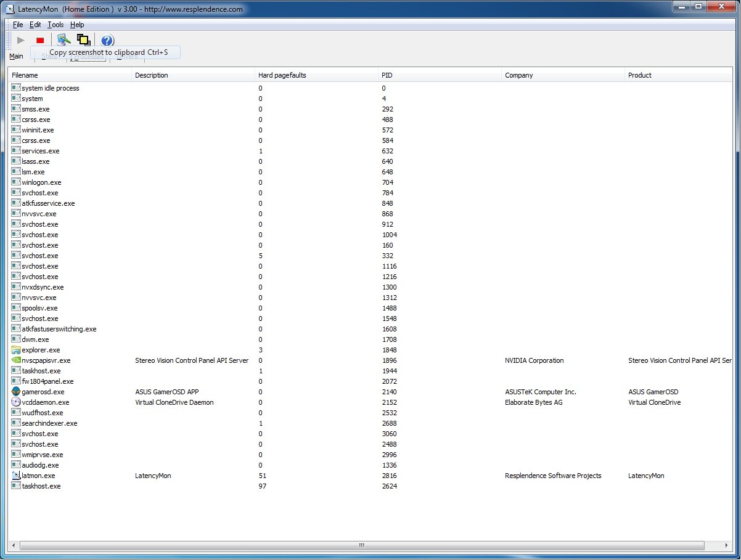
Task: Select taskhost.exe with 97 hard pagefaults
Action: point(370,486)
